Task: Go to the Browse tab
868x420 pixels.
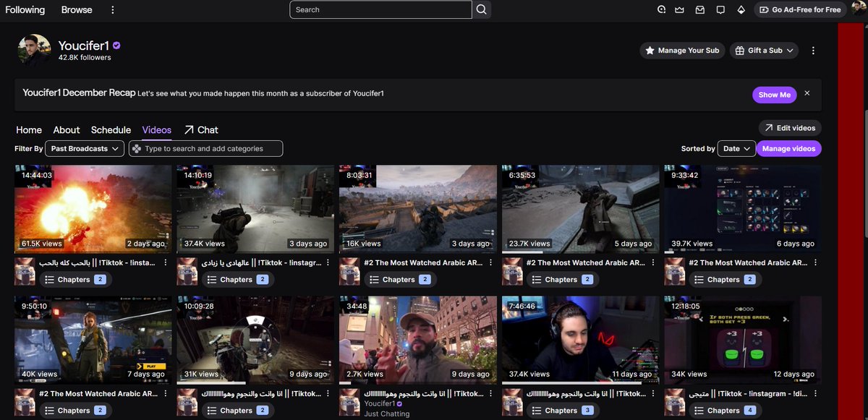Action: click(x=77, y=10)
